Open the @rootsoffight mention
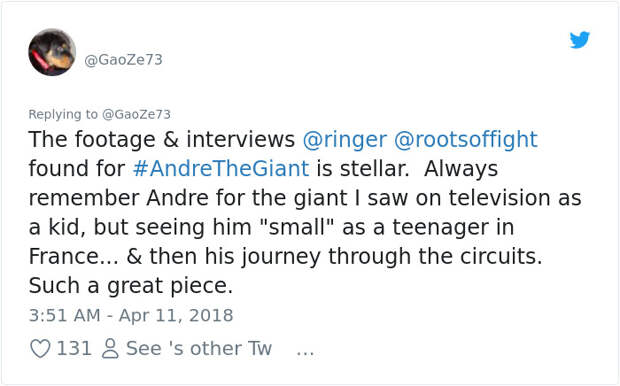Image resolution: width=620 pixels, height=386 pixels. [466, 140]
